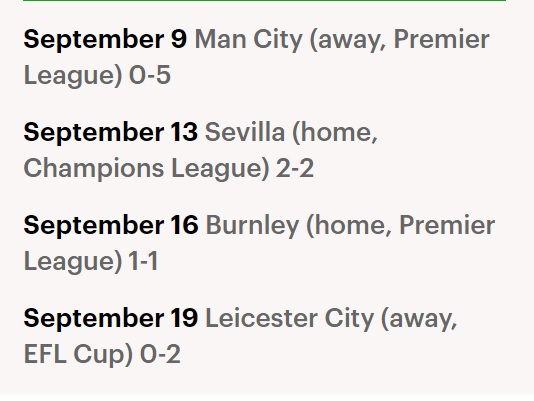Click the 0-5 score result
This screenshot has width=534, height=401.
click(150, 75)
